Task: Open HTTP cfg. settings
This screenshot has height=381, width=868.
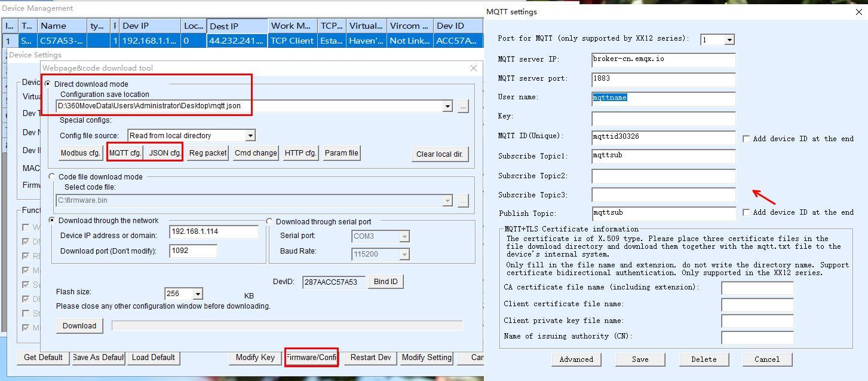Action: pyautogui.click(x=300, y=153)
